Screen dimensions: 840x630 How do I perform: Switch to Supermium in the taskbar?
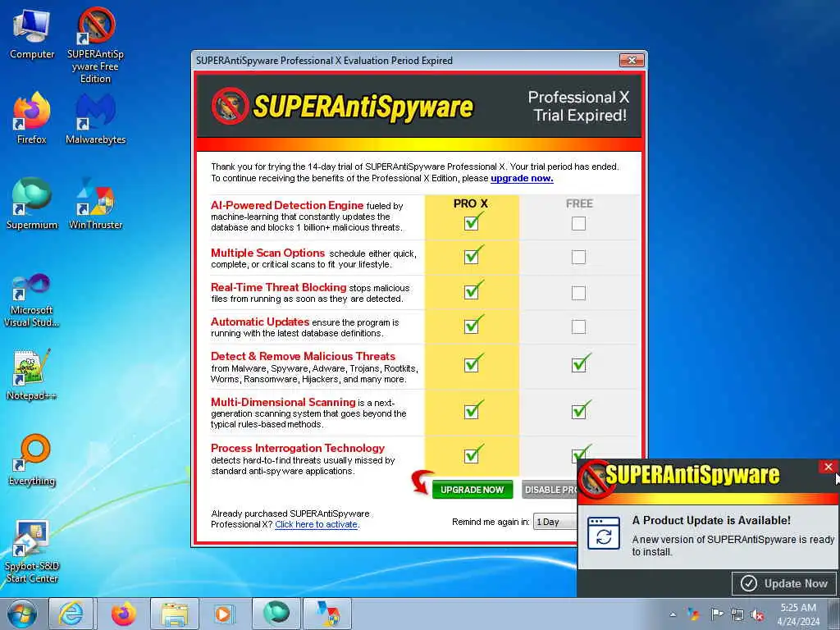coord(276,614)
